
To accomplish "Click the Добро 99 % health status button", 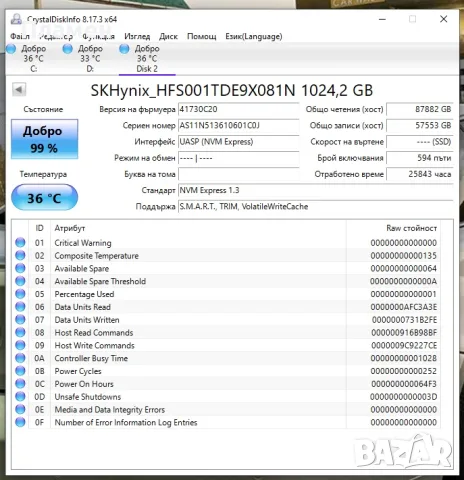I will [45, 139].
